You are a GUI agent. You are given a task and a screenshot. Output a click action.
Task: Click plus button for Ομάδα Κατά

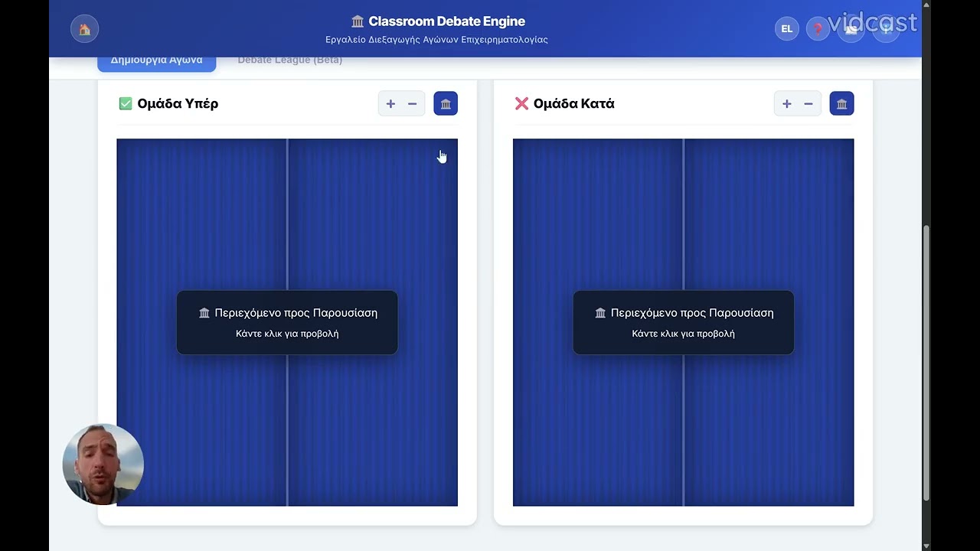(786, 103)
